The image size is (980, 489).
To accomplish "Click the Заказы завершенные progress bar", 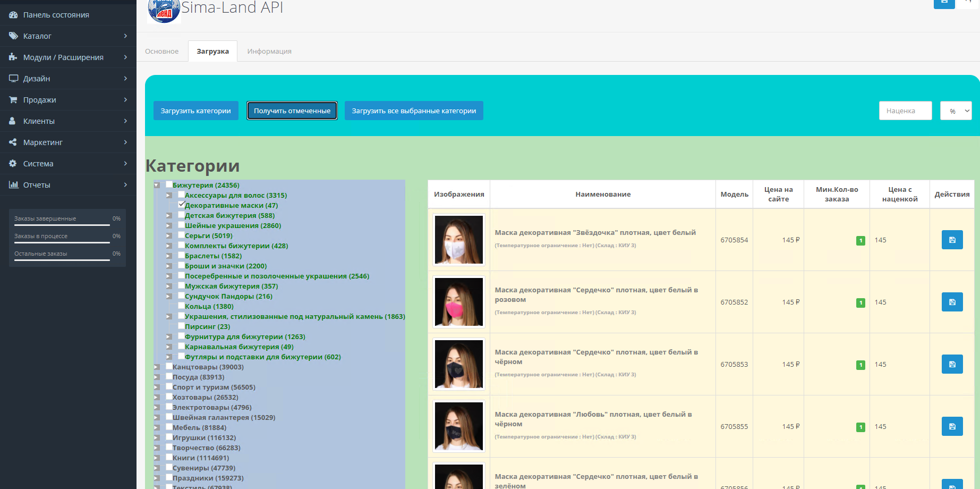I will pos(62,225).
